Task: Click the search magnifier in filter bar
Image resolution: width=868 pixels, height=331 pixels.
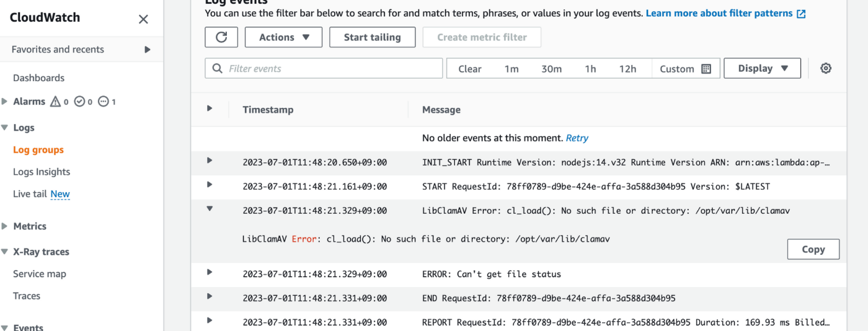Action: click(218, 69)
